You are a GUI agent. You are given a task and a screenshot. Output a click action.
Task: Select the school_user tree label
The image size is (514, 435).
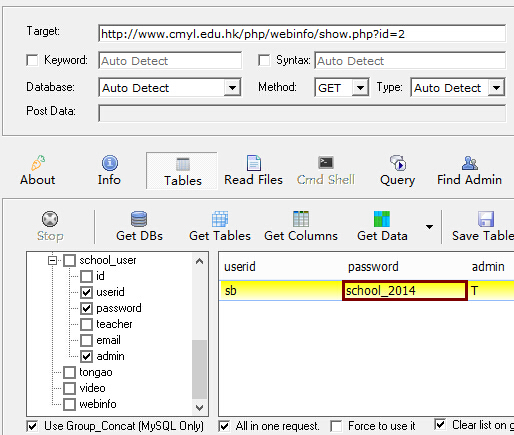[x=108, y=260]
